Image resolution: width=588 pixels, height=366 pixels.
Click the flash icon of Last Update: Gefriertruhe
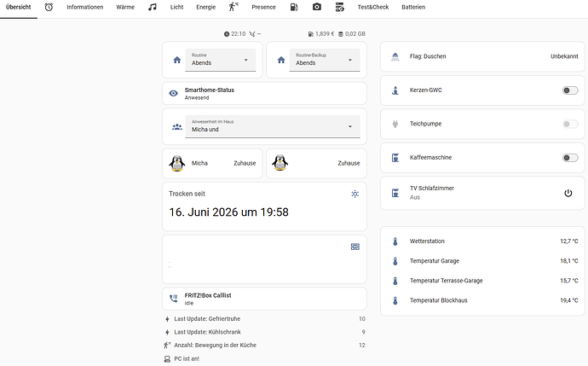coord(167,319)
